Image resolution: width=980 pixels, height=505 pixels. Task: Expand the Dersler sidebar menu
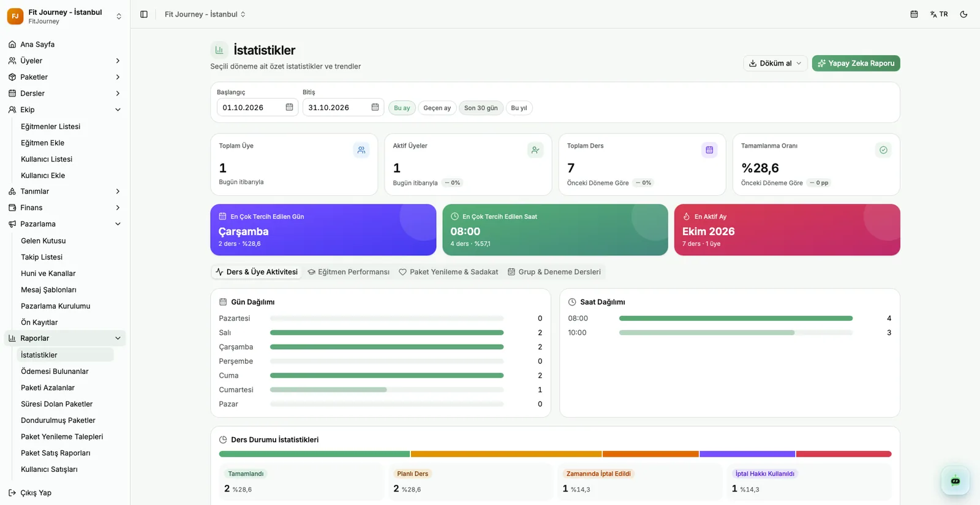[x=65, y=93]
